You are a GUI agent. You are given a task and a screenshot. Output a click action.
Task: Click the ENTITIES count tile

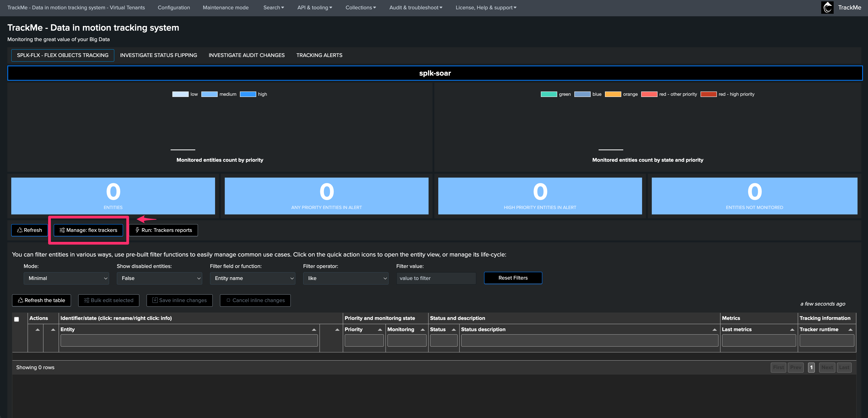pyautogui.click(x=113, y=196)
